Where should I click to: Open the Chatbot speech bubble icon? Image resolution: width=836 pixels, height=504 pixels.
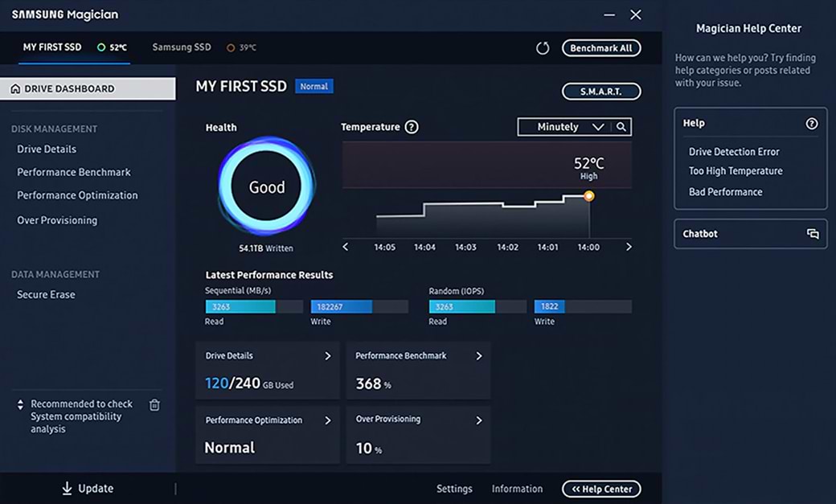click(x=813, y=234)
